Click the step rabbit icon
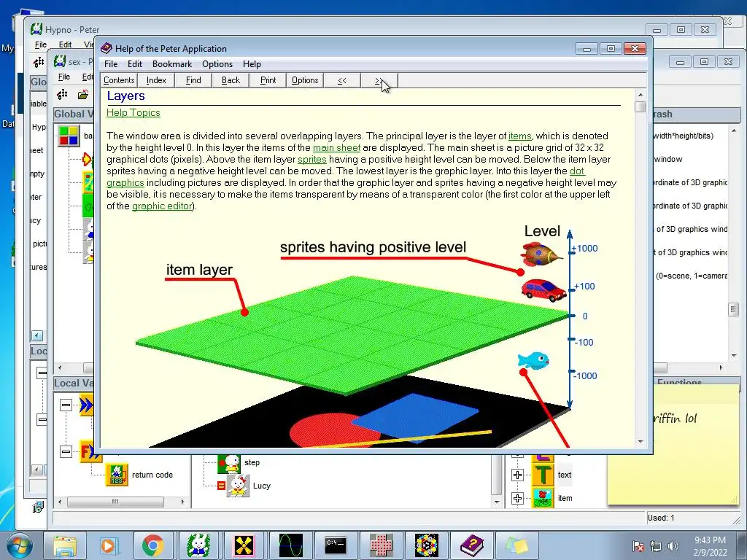Screen dimensions: 747x560 pos(229,462)
